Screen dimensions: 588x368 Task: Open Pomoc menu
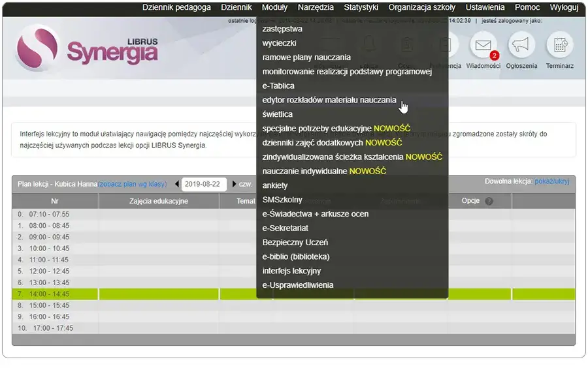527,7
